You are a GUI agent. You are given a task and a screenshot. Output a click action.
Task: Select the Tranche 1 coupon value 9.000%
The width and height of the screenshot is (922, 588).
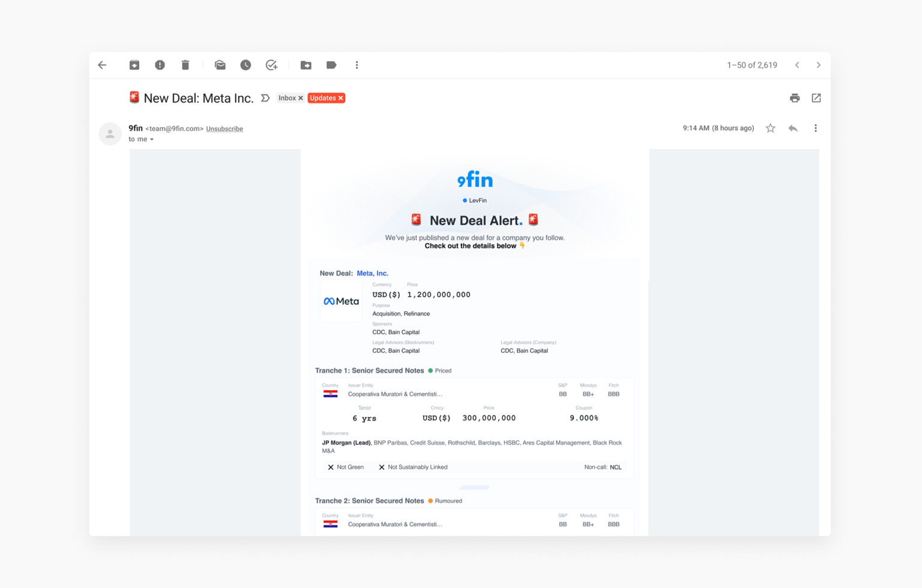tap(584, 418)
